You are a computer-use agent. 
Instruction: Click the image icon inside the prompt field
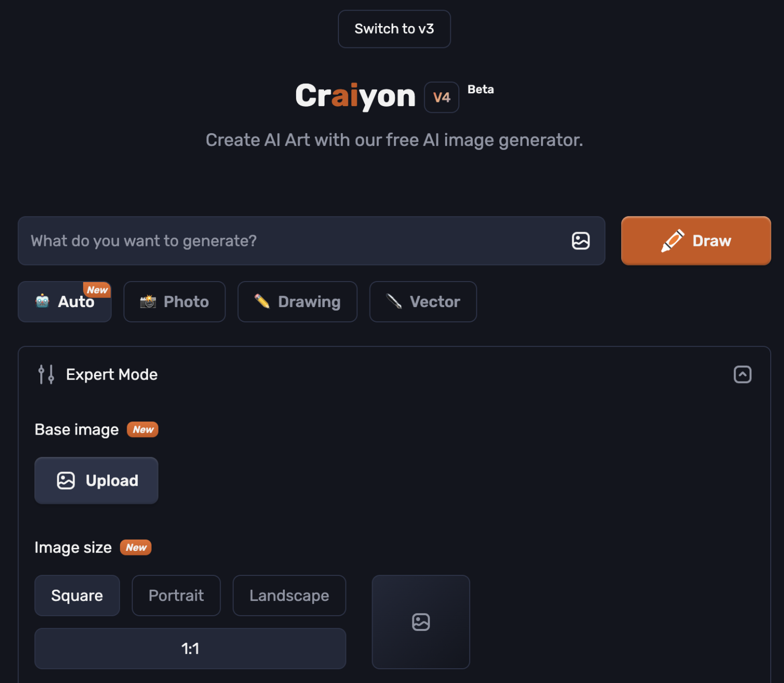tap(580, 241)
